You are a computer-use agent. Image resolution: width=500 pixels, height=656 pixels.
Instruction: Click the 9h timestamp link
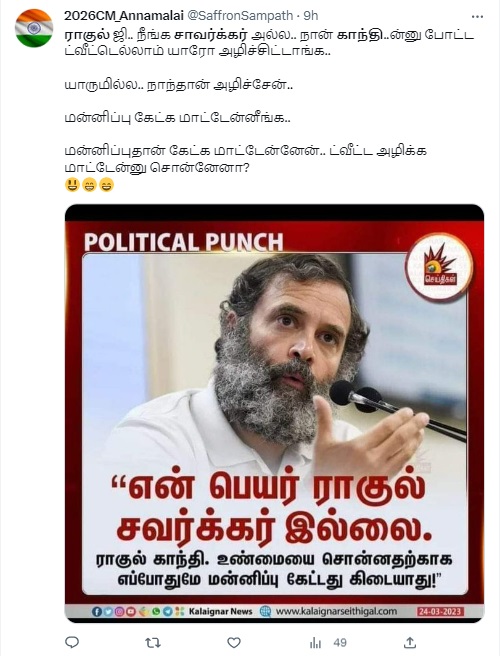coord(310,15)
